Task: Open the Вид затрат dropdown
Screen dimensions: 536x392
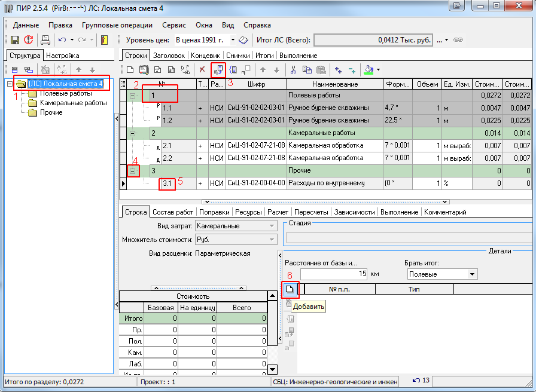Action: coord(272,226)
